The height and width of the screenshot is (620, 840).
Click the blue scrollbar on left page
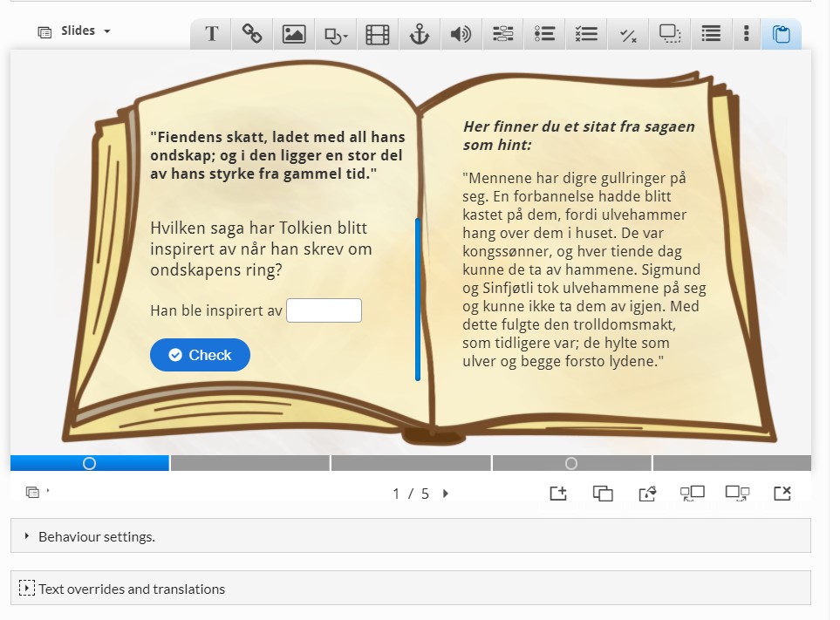pyautogui.click(x=418, y=299)
